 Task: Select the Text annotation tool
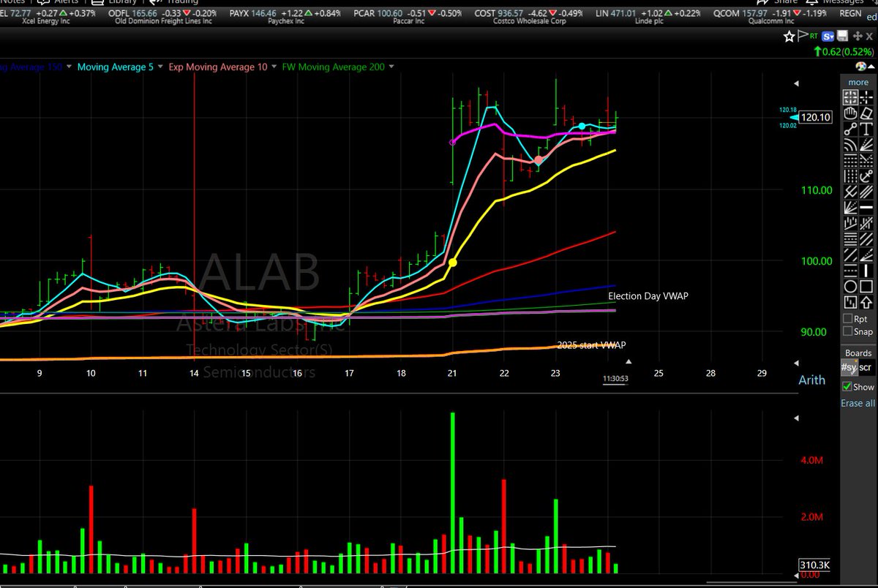click(x=866, y=129)
